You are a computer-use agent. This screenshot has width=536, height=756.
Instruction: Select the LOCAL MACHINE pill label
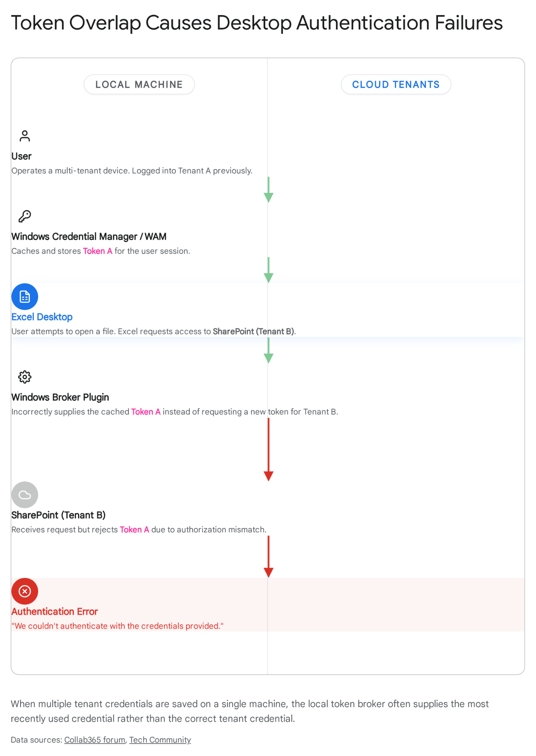click(139, 84)
